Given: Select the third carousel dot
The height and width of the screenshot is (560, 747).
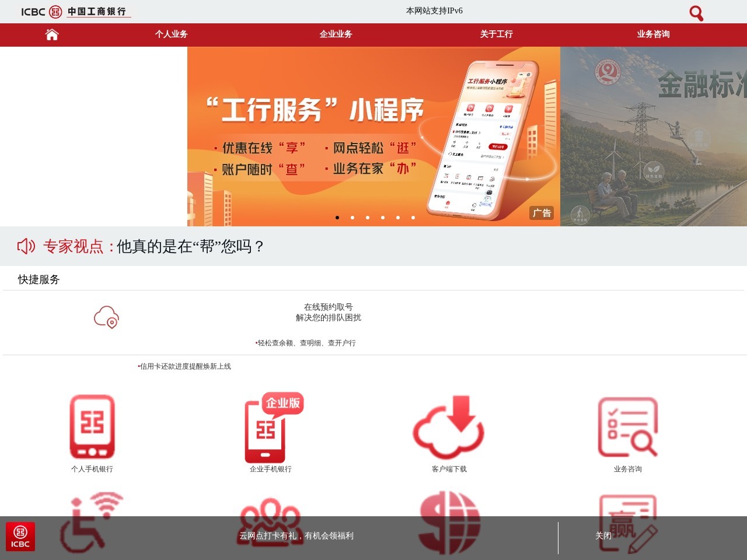Looking at the screenshot, I should pyautogui.click(x=368, y=218).
